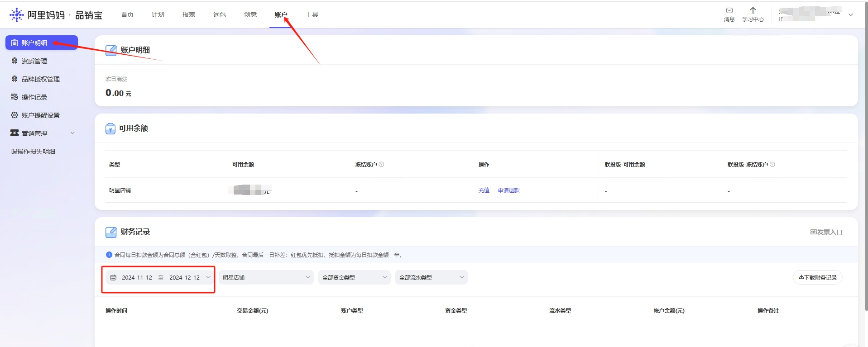Open the 明星店铺 account type dropdown
The image size is (868, 347).
(266, 277)
